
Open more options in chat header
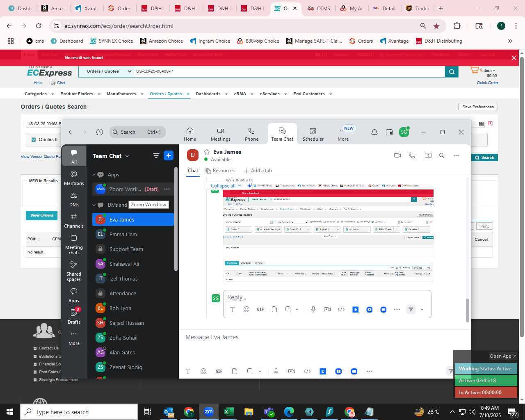[x=457, y=155]
